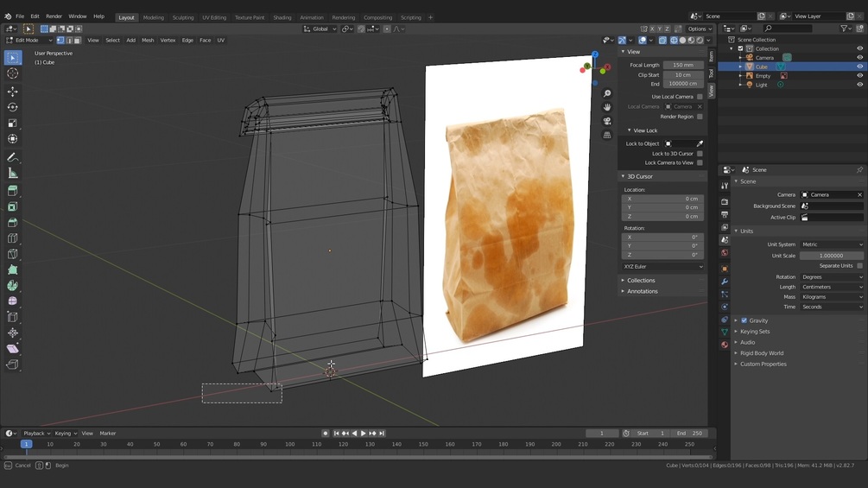Screen dimensions: 868x488
Task: Toggle the camera view icon
Action: [x=607, y=121]
